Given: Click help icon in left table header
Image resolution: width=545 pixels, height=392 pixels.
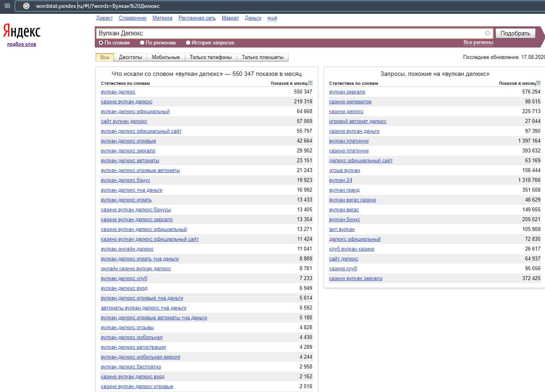Looking at the screenshot, I should [310, 83].
